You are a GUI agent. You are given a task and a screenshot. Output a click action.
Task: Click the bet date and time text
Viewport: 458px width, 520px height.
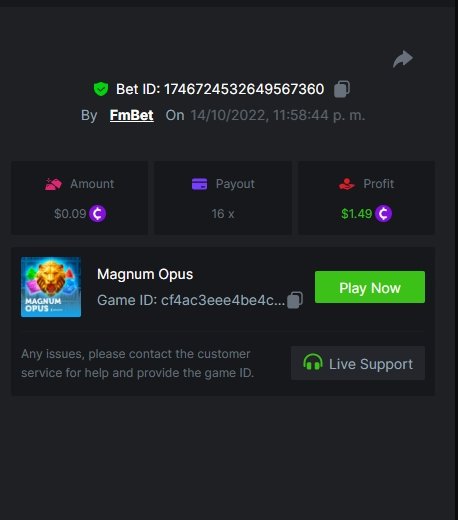(x=278, y=115)
